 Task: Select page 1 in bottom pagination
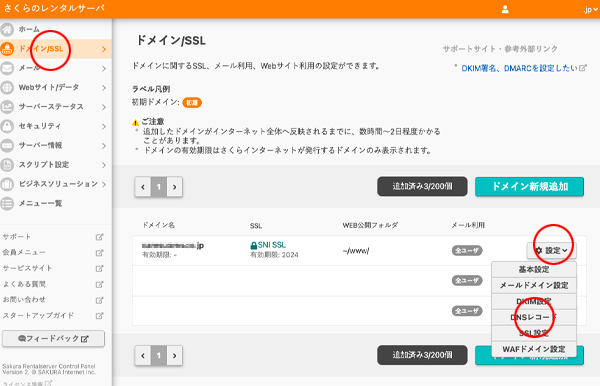[x=159, y=356]
